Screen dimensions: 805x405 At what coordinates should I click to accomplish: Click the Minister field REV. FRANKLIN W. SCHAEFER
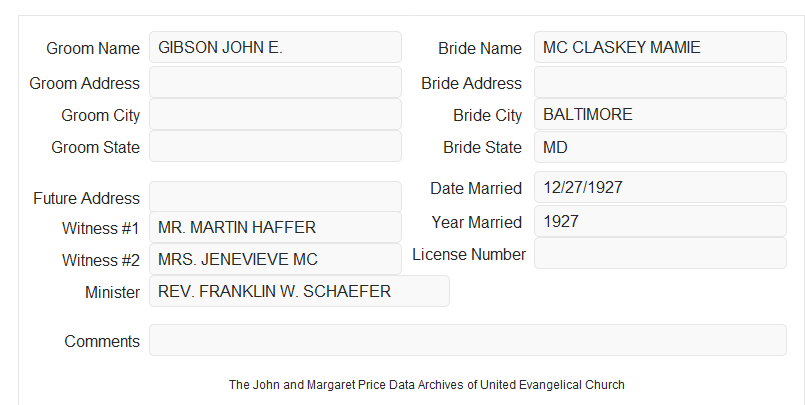(299, 291)
